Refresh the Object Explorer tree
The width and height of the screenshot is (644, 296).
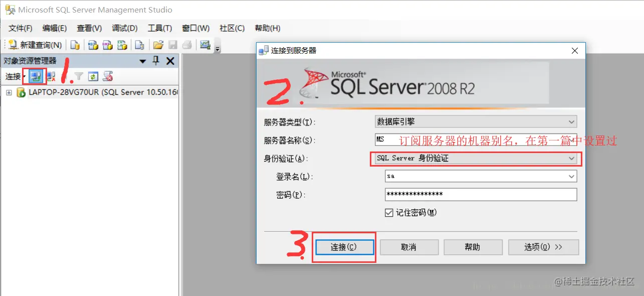[93, 76]
